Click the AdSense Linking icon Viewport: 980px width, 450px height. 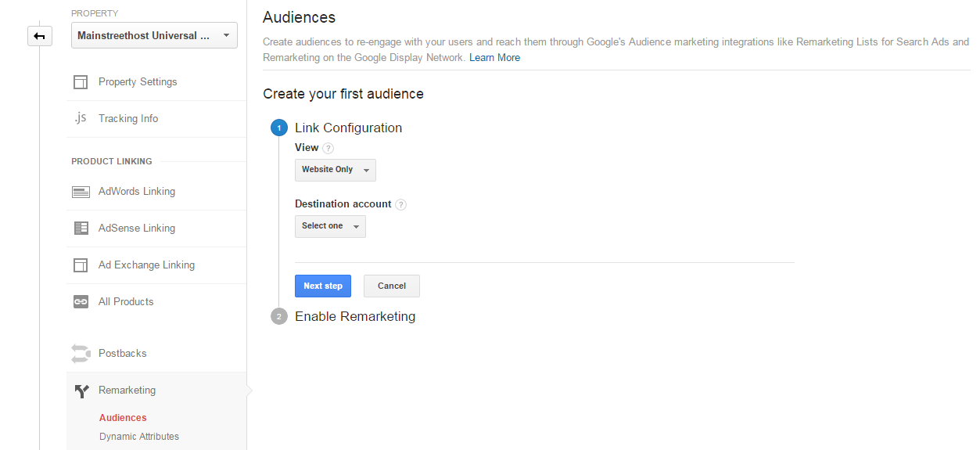(81, 229)
